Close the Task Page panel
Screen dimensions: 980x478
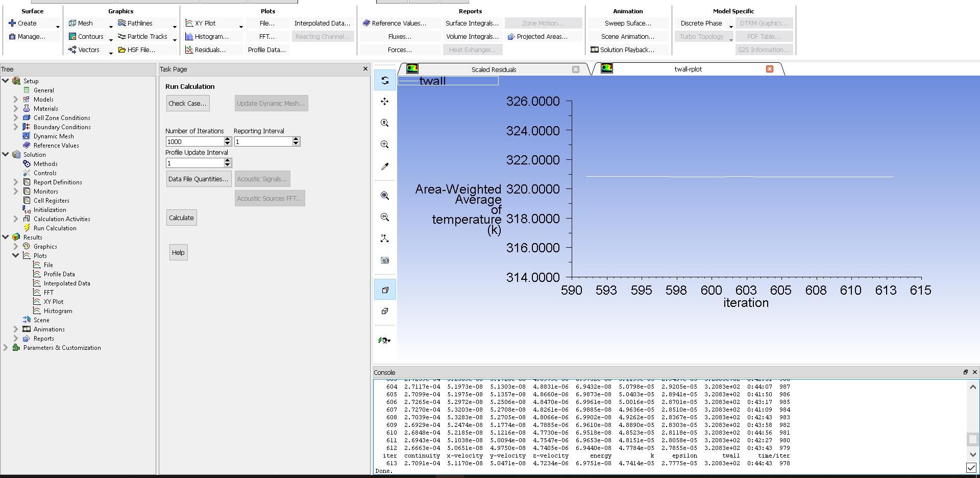365,68
